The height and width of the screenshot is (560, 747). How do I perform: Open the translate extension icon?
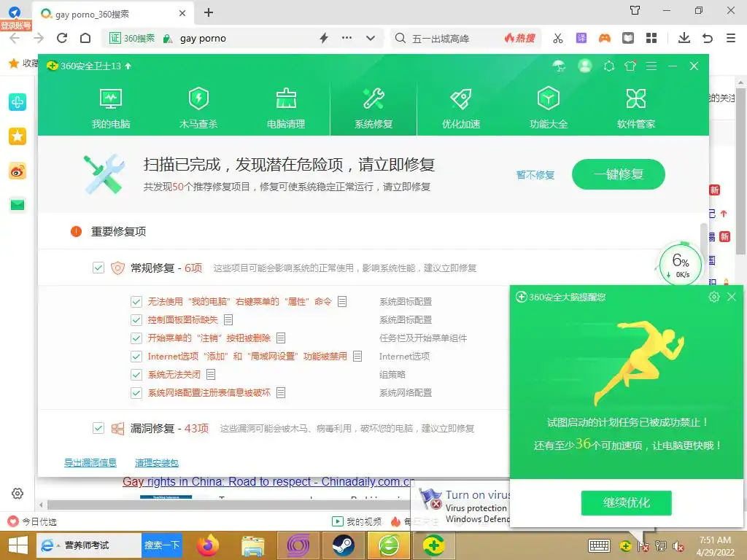581,38
